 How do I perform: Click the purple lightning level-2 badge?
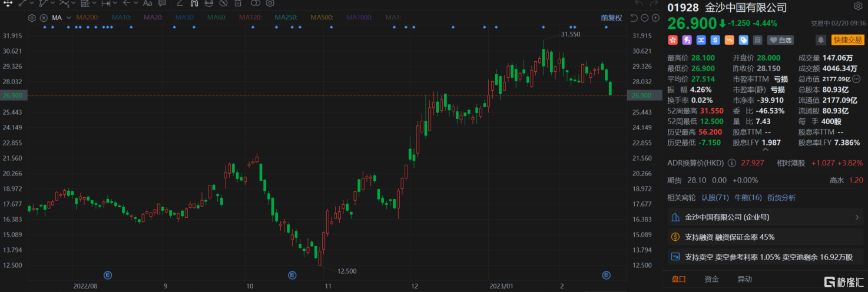(x=687, y=40)
